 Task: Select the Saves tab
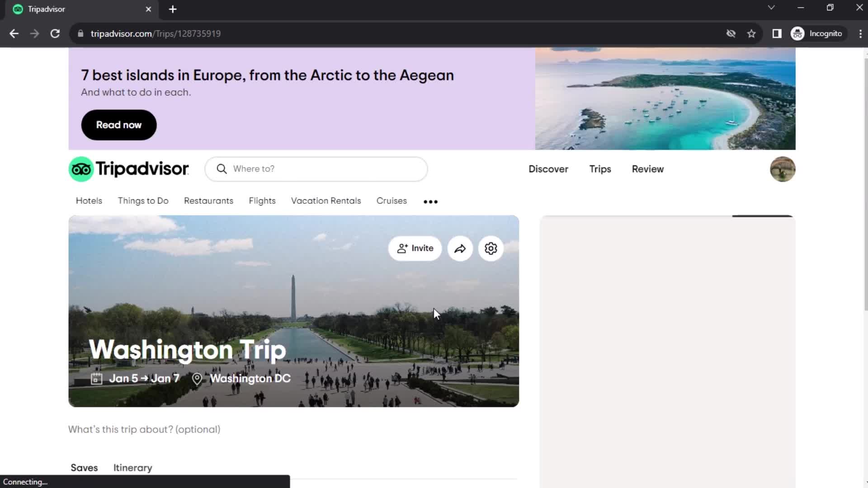click(84, 468)
